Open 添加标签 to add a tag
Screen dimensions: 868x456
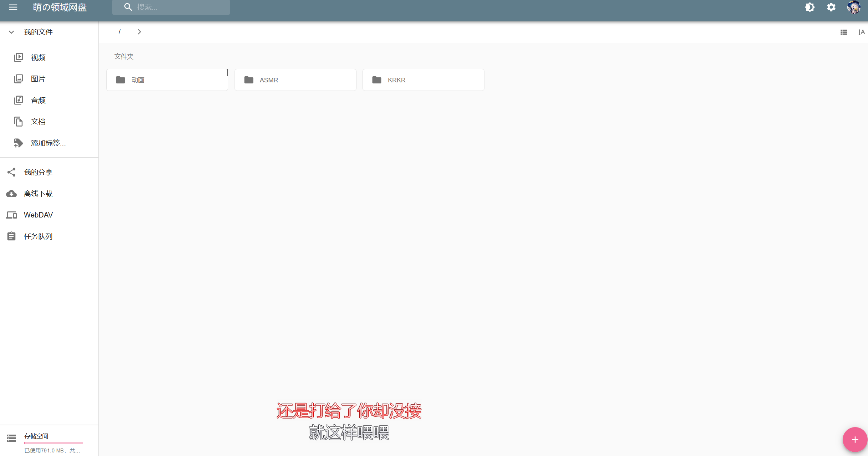48,143
